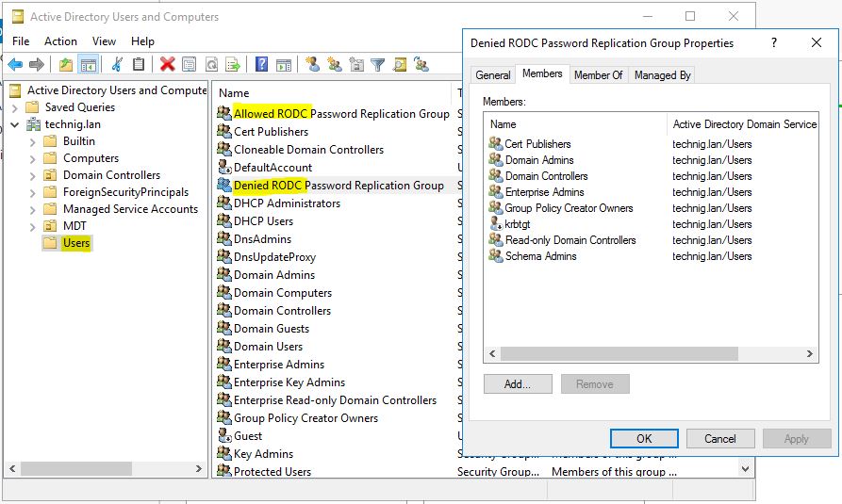The image size is (842, 504).
Task: Click the Export List toolbar icon
Action: pyautogui.click(x=233, y=65)
